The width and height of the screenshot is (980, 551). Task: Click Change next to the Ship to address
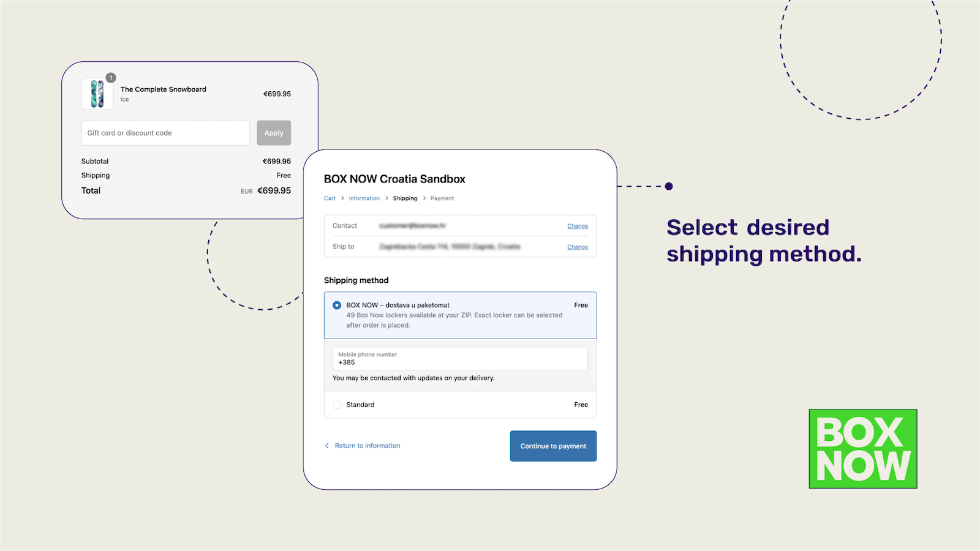pyautogui.click(x=577, y=247)
